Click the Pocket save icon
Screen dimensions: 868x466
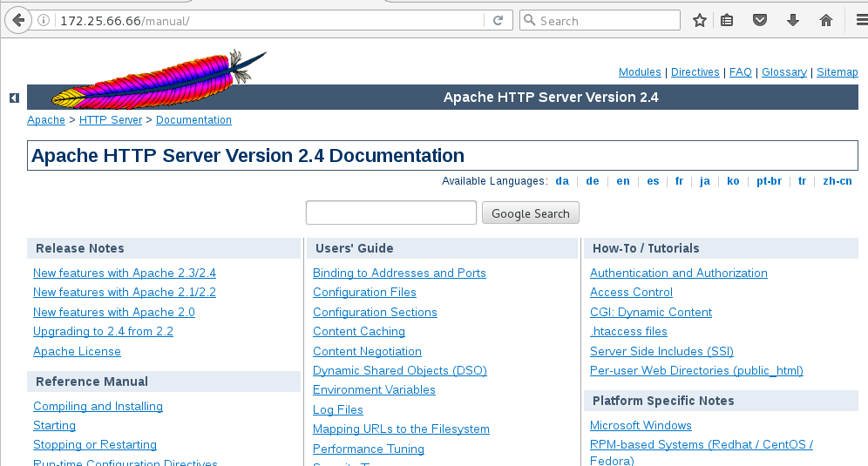[760, 21]
